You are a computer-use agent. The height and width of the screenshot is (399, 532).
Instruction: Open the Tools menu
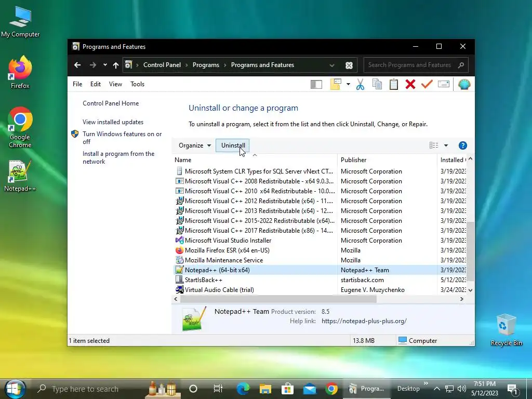pyautogui.click(x=137, y=84)
